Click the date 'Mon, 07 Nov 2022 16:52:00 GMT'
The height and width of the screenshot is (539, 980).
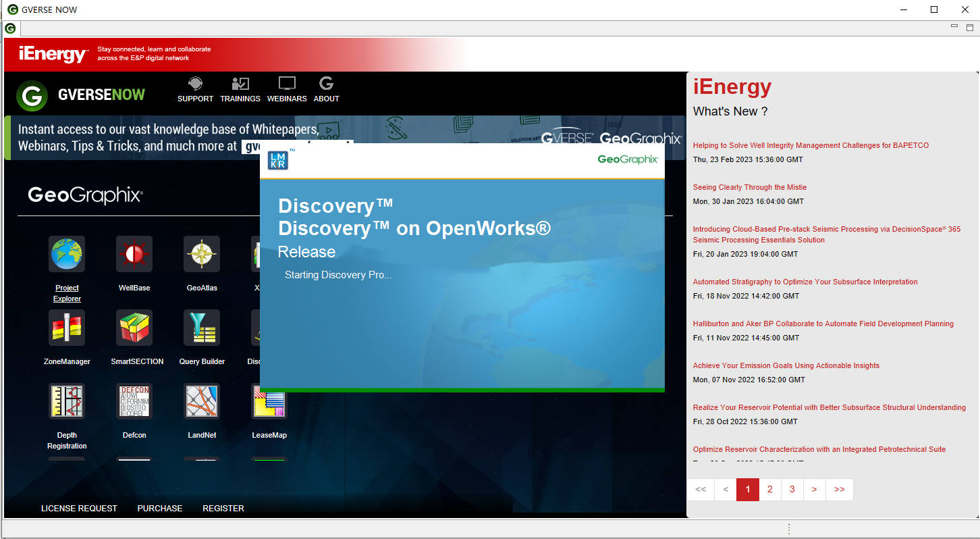pyautogui.click(x=749, y=380)
